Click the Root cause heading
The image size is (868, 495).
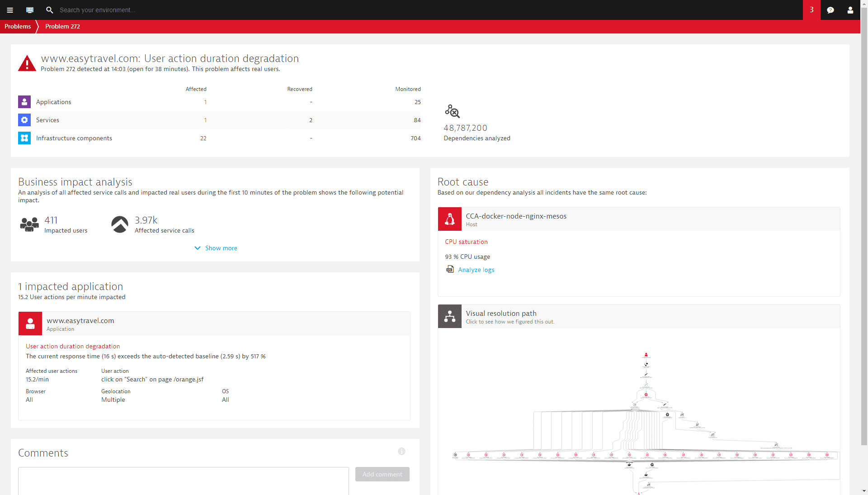463,182
